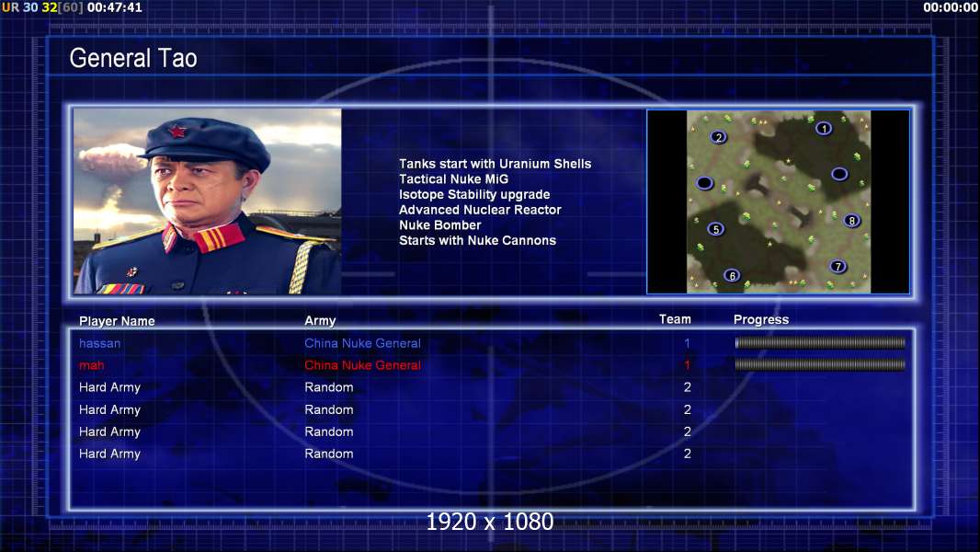Click mah's red 'China Nuke General' army
This screenshot has width=980, height=552.
(362, 365)
